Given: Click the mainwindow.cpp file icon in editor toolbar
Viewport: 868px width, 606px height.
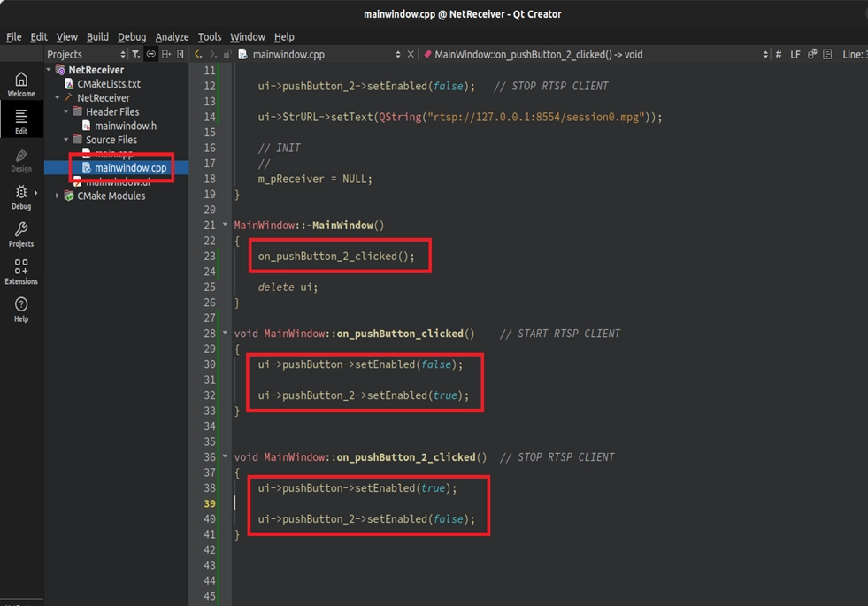Looking at the screenshot, I should pos(242,54).
